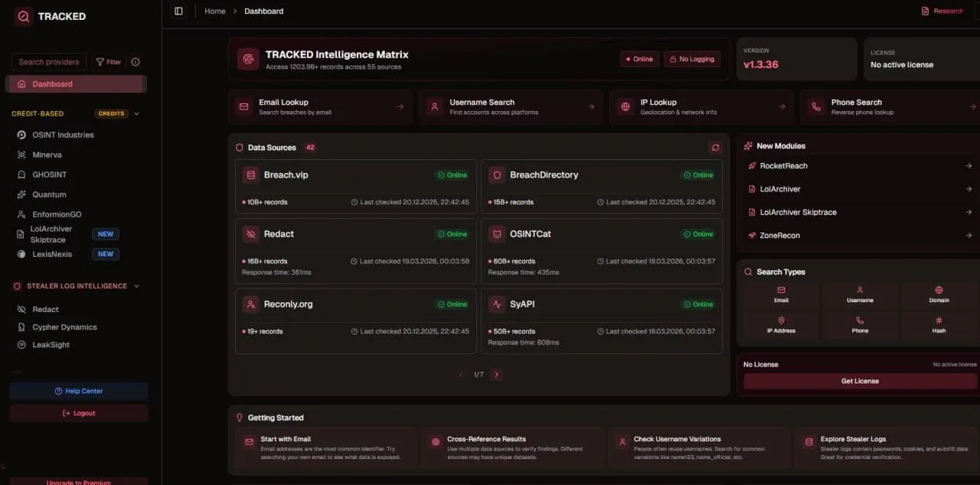Click the Research button in header
The image size is (980, 485).
942,11
